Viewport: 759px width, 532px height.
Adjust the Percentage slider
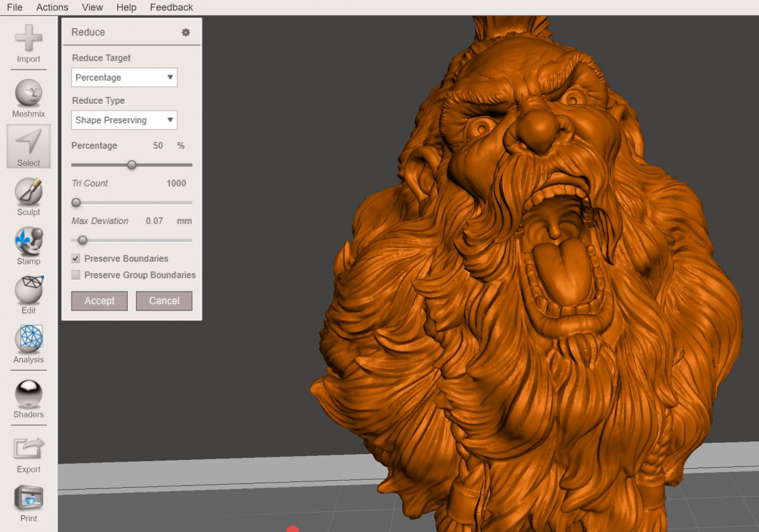pos(132,164)
